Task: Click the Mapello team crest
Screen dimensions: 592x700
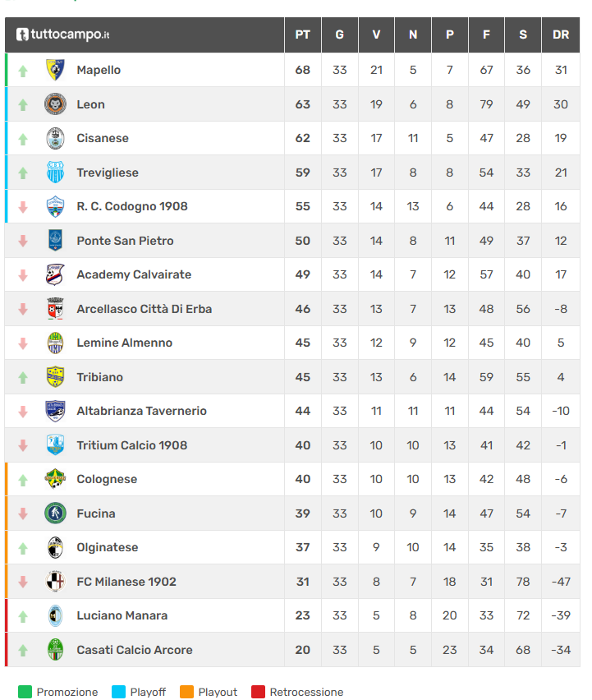Action: 55,70
